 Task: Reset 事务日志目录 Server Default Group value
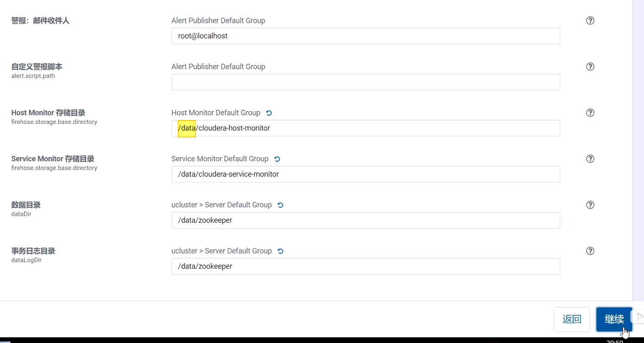click(x=280, y=251)
